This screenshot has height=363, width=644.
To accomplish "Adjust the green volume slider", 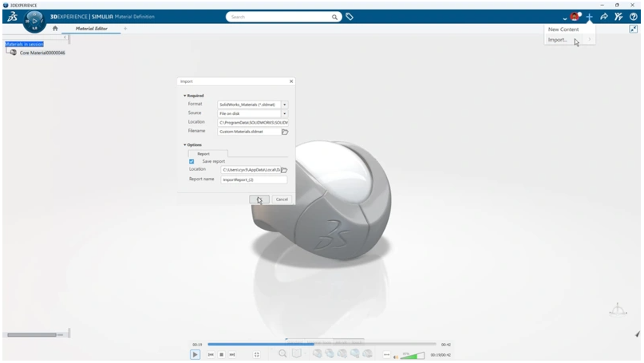I will pyautogui.click(x=413, y=356).
